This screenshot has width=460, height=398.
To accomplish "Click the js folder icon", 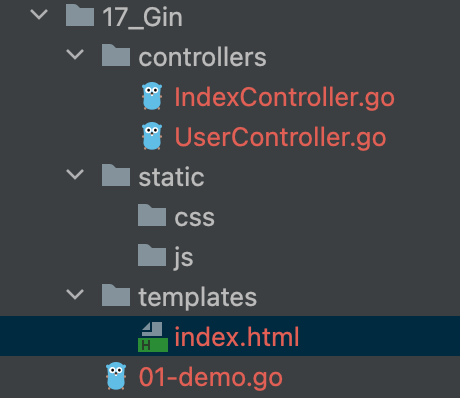I will tap(152, 255).
